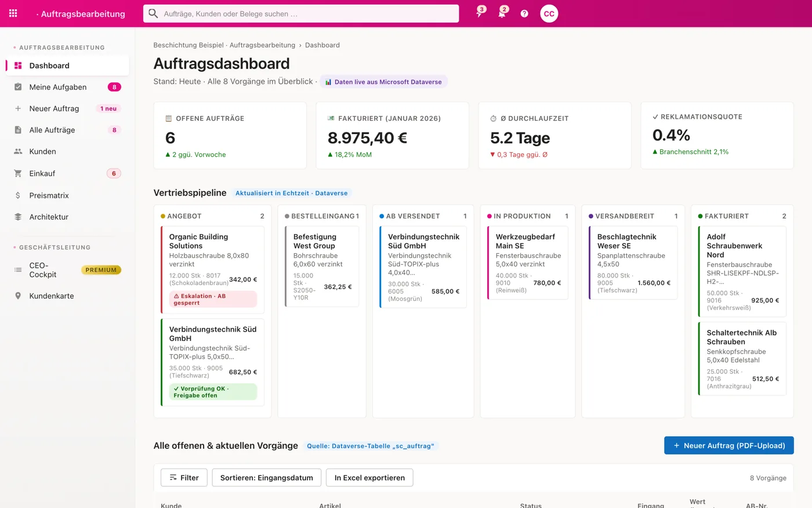
Task: Click the Architektur layers icon
Action: (18, 217)
